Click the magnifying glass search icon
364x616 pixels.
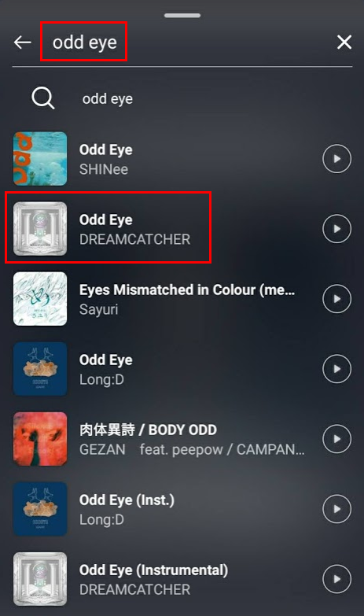42,98
